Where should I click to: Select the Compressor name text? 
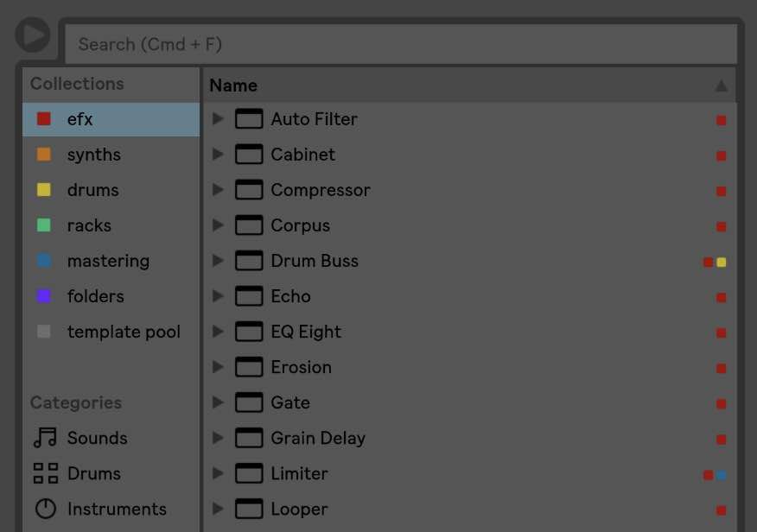tap(321, 190)
